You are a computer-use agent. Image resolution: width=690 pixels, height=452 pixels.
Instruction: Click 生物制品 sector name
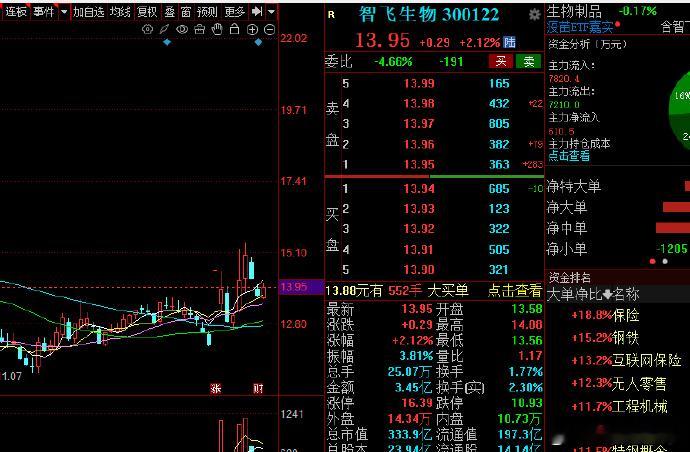[x=574, y=11]
